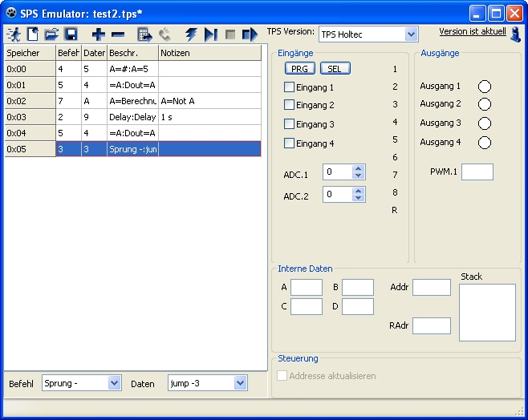The width and height of the screenshot is (528, 420).
Task: Enable the Eingang 1 checkbox
Action: [290, 87]
